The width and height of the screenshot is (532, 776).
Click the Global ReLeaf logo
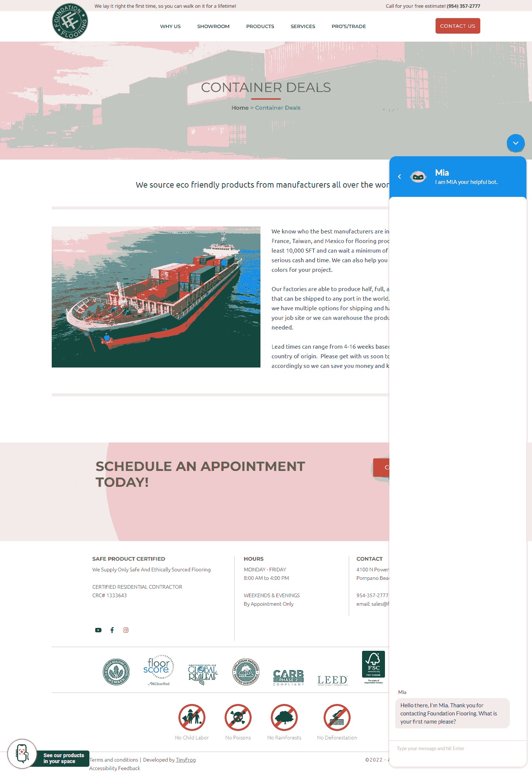(x=202, y=674)
